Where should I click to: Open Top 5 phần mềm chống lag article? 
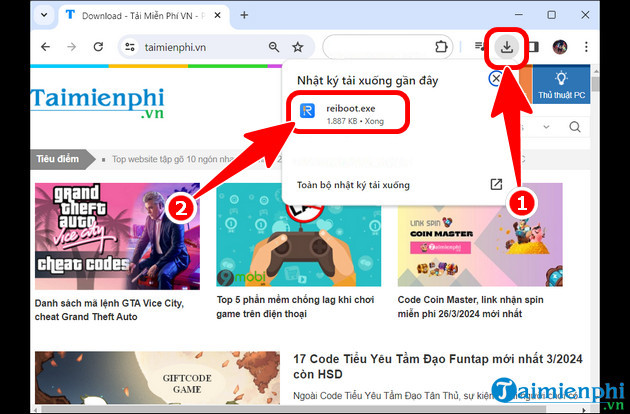[x=295, y=307]
